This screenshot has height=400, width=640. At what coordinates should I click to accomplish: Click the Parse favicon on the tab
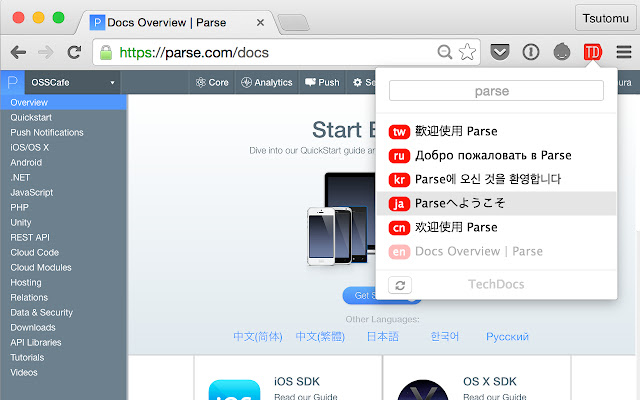click(x=97, y=22)
